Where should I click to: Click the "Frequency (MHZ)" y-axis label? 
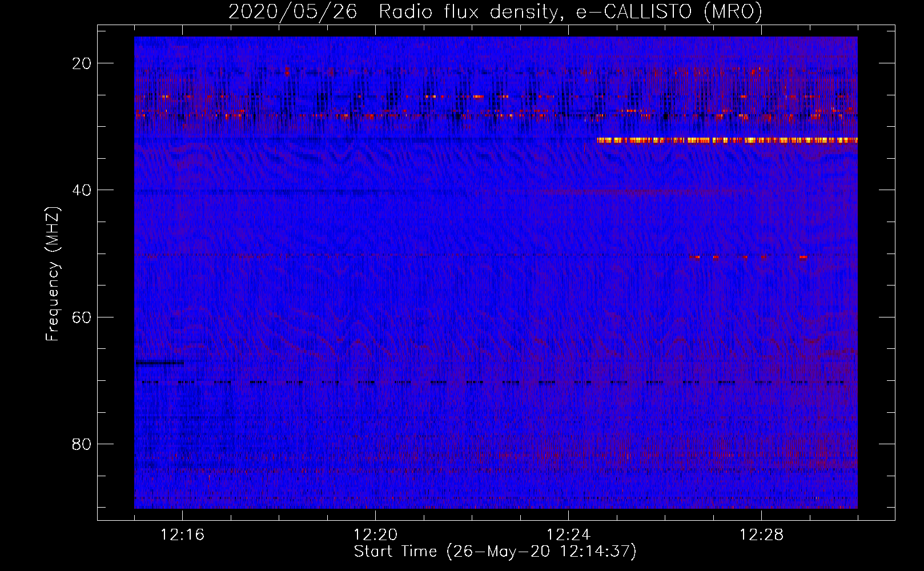coord(53,274)
